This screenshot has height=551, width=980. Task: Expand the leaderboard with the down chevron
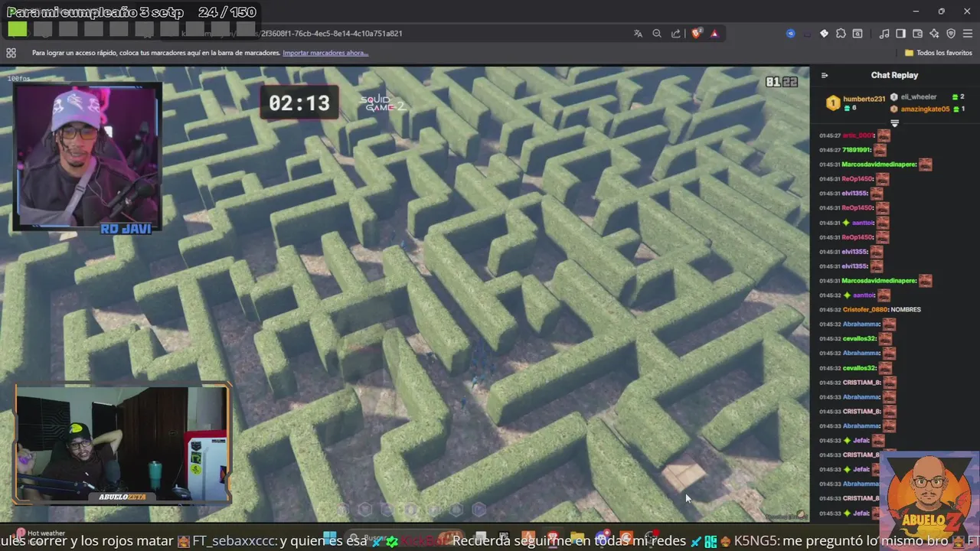pyautogui.click(x=894, y=123)
